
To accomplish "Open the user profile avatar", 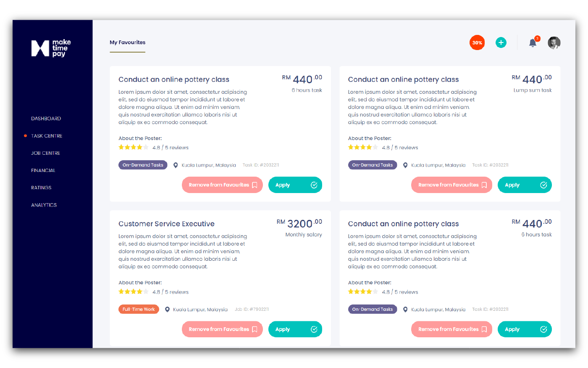I will click(554, 43).
